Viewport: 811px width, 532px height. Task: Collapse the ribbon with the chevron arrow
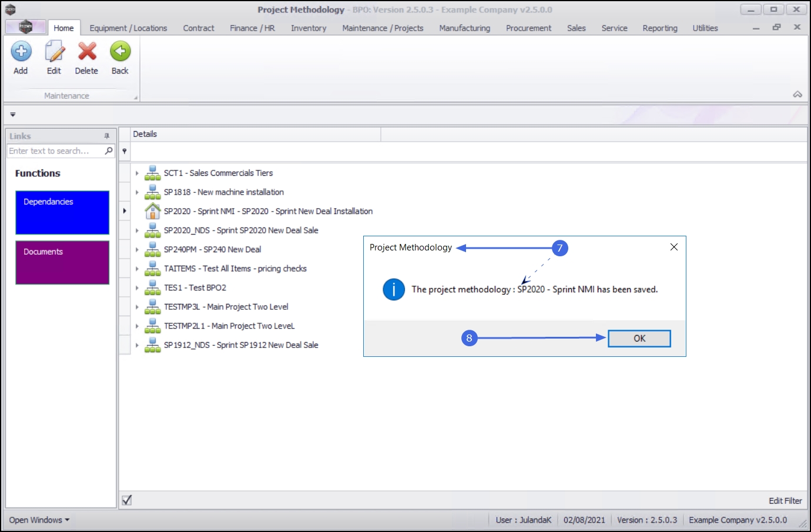click(x=797, y=95)
